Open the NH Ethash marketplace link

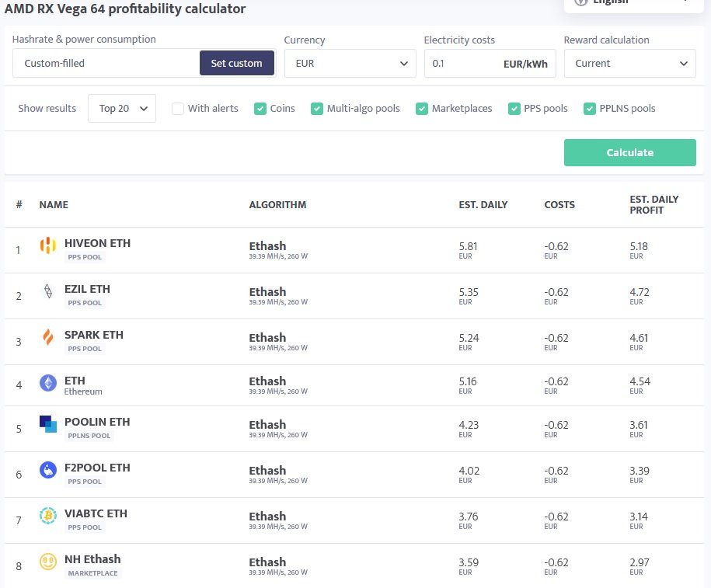tap(92, 559)
